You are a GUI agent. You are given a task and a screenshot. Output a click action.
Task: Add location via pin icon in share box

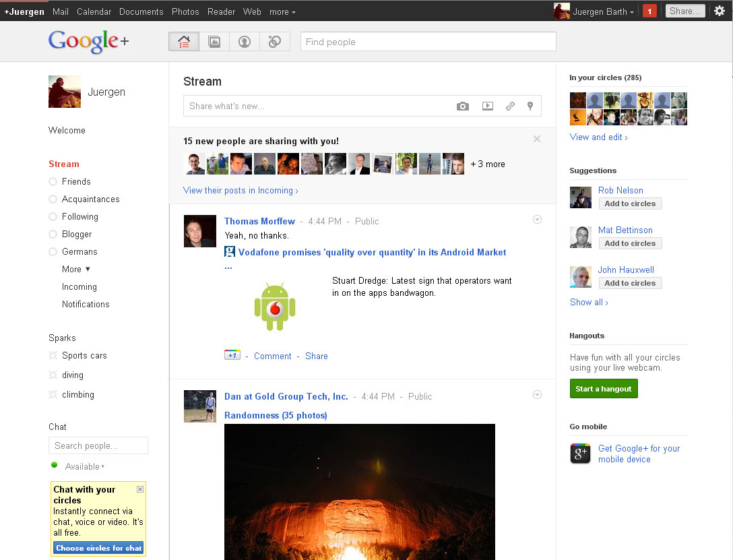pyautogui.click(x=530, y=106)
